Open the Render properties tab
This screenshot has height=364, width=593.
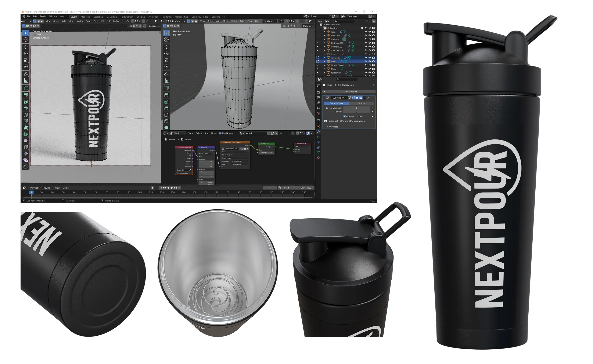pyautogui.click(x=318, y=92)
